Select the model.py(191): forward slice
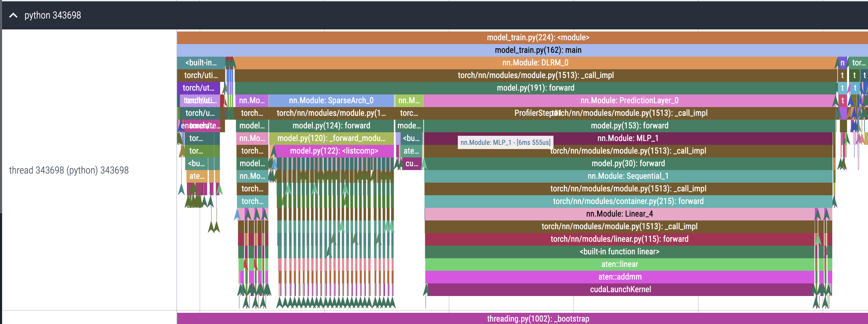This screenshot has width=868, height=324. click(535, 88)
